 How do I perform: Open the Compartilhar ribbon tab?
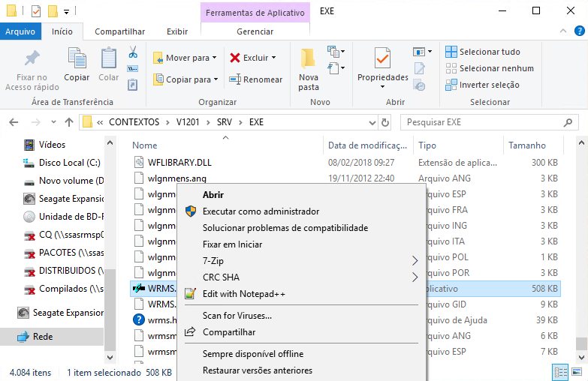[120, 31]
